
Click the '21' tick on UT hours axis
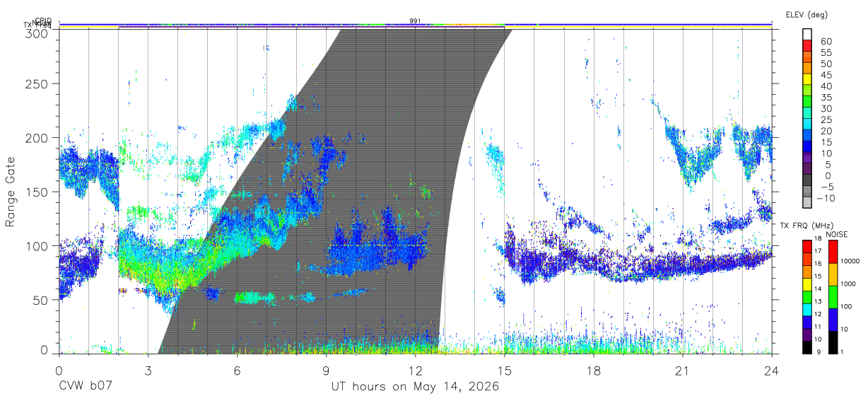coord(683,370)
